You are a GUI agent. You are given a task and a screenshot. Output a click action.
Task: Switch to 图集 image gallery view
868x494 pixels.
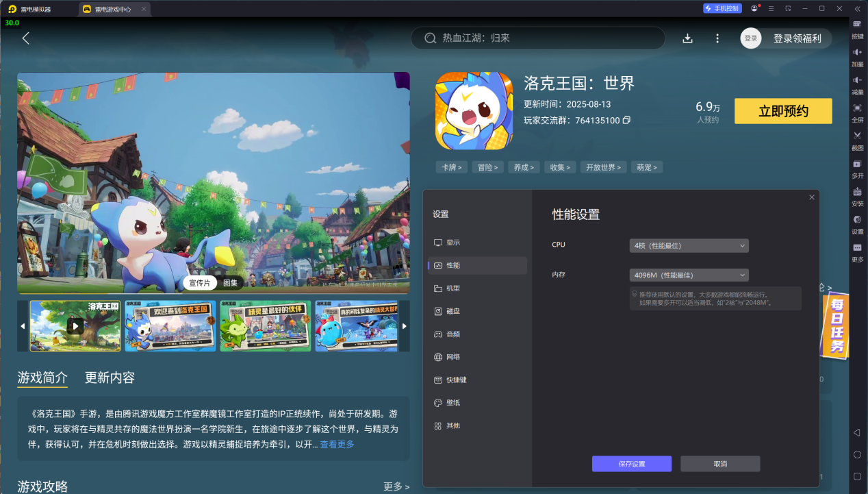(x=229, y=282)
